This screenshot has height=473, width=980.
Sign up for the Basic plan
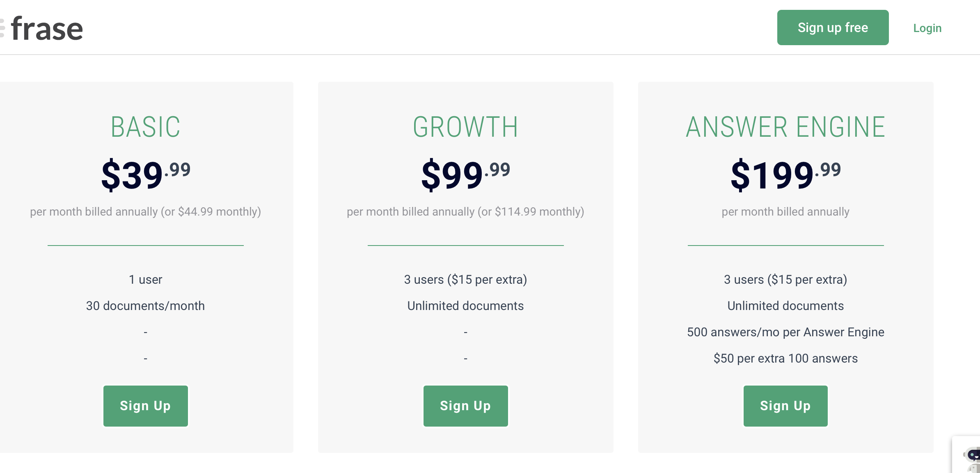[x=145, y=406]
